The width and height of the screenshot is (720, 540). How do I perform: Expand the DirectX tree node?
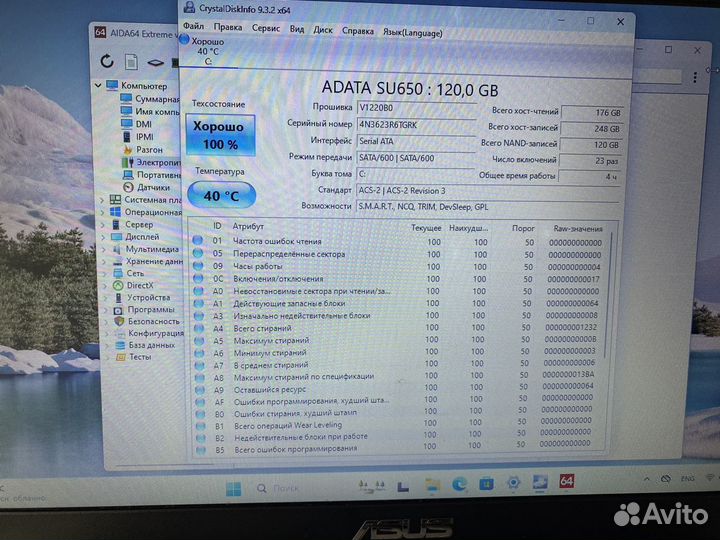click(106, 285)
